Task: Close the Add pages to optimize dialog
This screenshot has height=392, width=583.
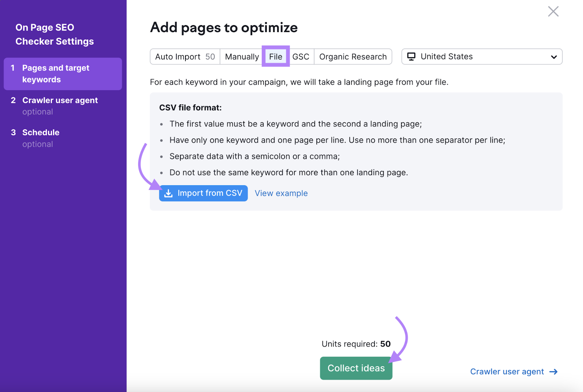Action: (x=553, y=11)
